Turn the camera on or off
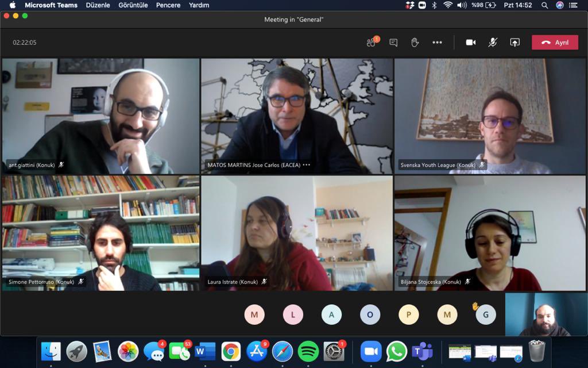The image size is (588, 368). tap(471, 43)
